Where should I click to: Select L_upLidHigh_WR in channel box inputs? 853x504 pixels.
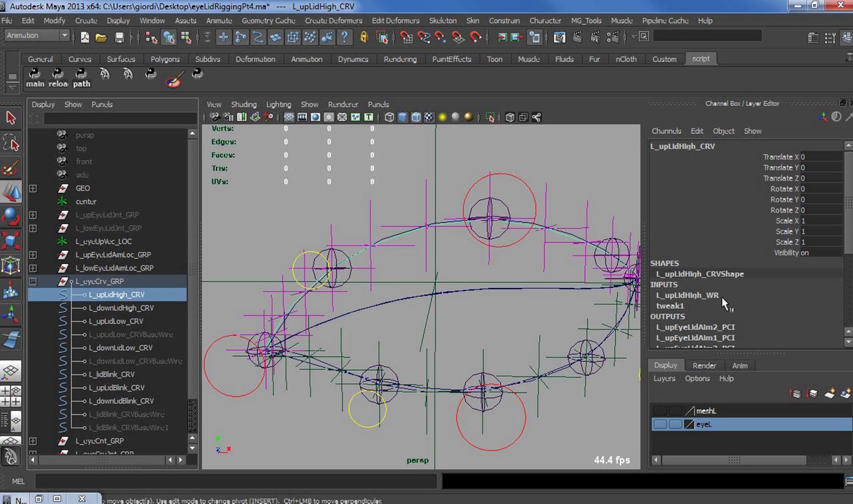[687, 295]
